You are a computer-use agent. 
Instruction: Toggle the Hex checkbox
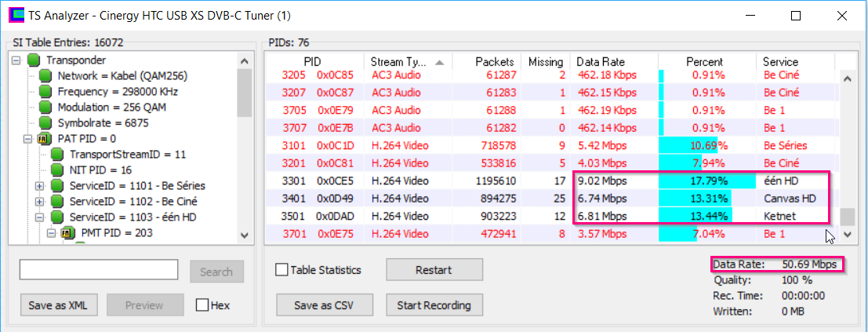coord(202,305)
